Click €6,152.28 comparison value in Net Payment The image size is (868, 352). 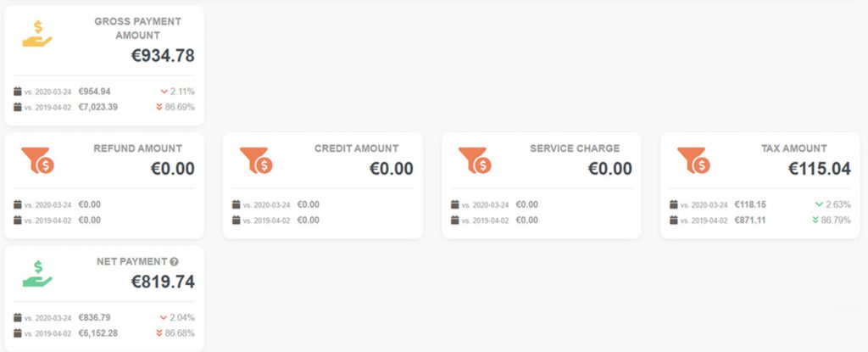(98, 333)
